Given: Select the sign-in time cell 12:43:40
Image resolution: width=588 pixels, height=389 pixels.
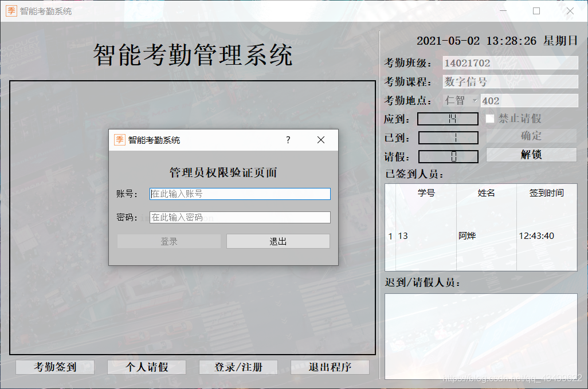Looking at the screenshot, I should point(546,235).
